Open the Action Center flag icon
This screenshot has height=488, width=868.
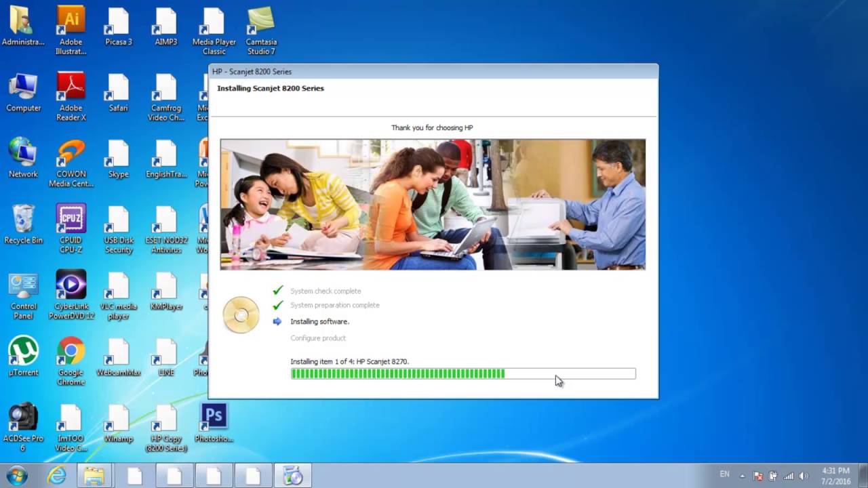coord(758,476)
